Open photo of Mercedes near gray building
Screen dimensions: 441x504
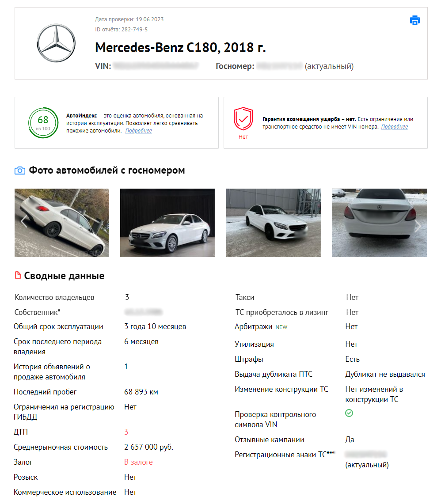(274, 223)
